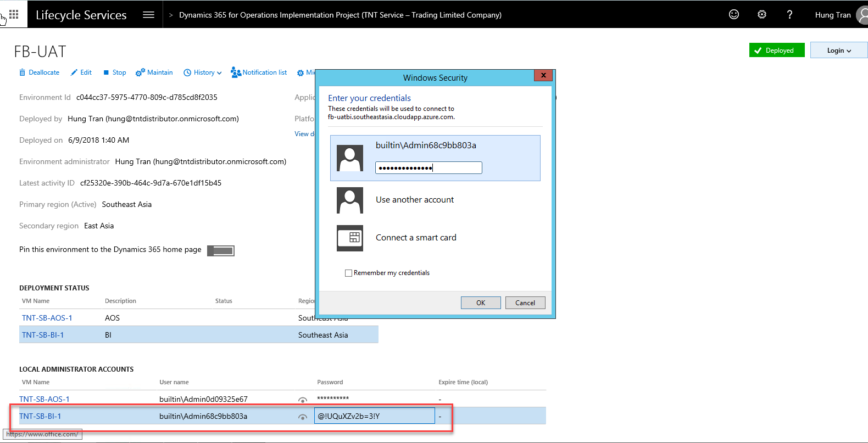
Task: Select builtin\Admin68c9bb803a account picture in dialog
Action: (x=350, y=158)
